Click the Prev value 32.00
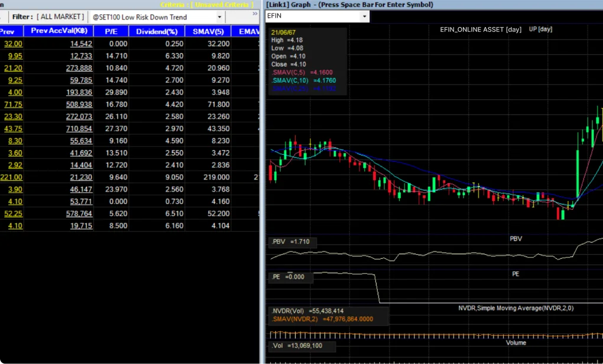 (13, 44)
